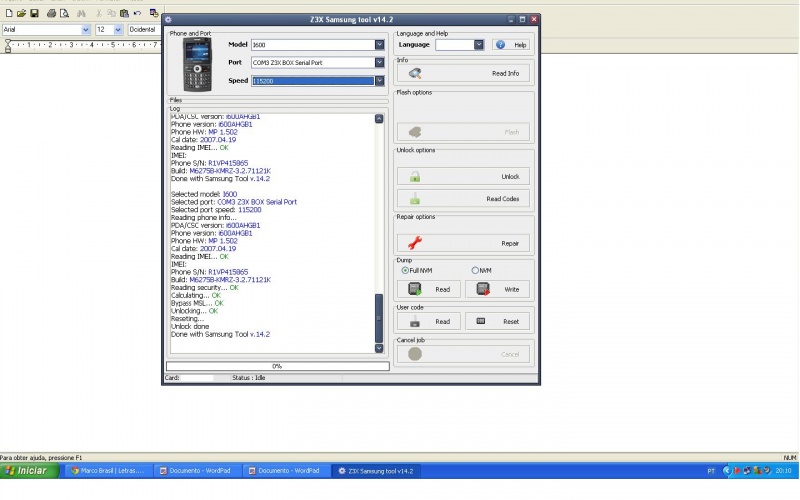The image size is (800, 500).
Task: Click log line 'Unlocking... OK'
Action: (x=194, y=311)
